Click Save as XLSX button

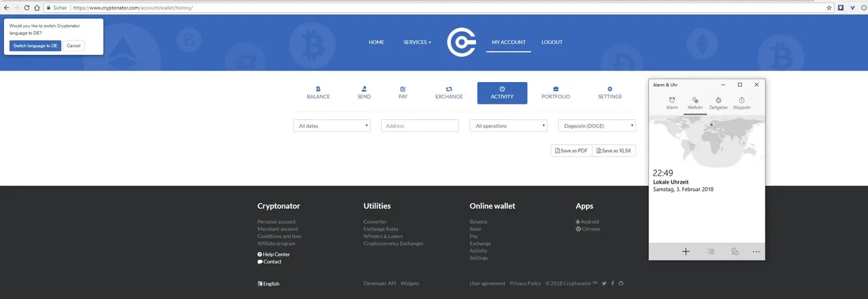tap(614, 151)
